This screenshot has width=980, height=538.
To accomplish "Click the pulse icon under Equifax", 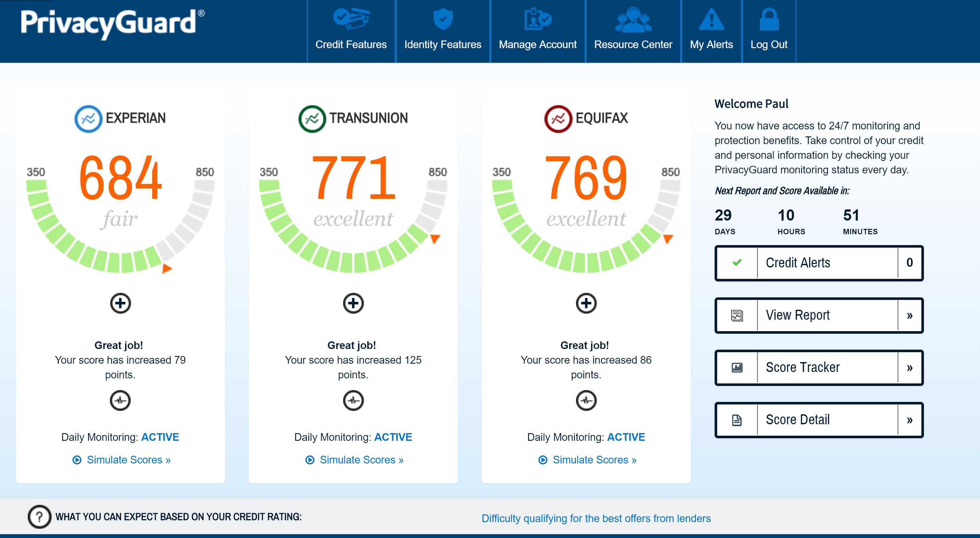I will pos(586,400).
